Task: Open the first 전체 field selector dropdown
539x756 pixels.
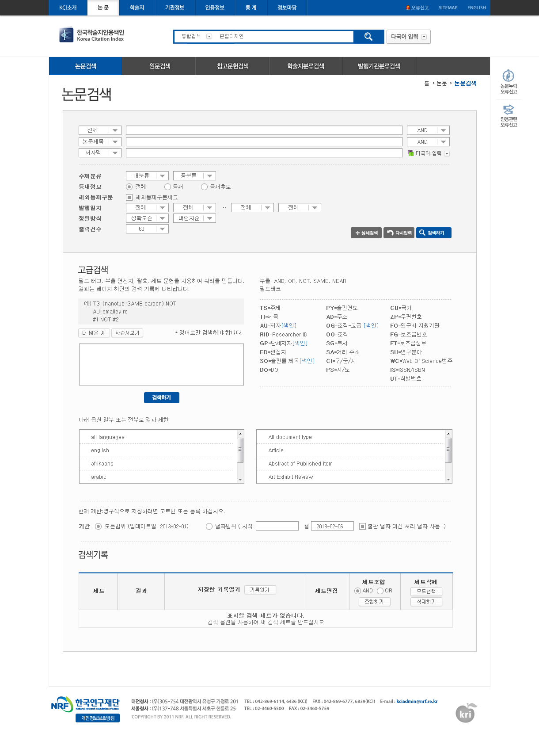Action: coord(100,130)
